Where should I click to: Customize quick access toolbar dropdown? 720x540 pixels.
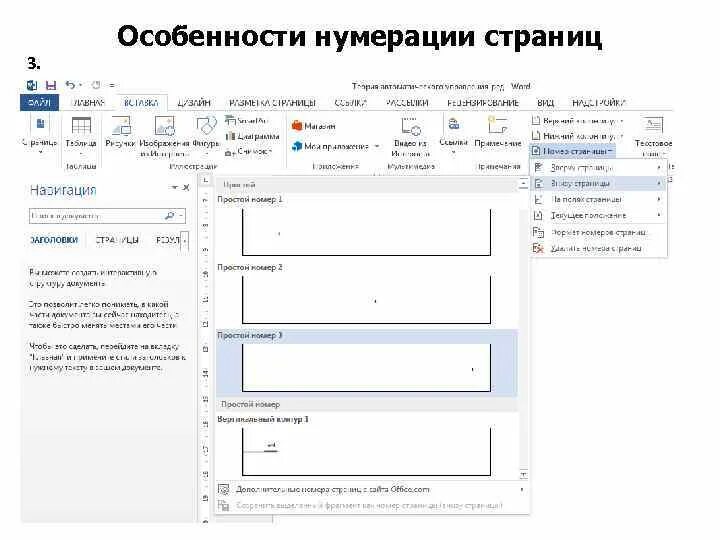coord(112,85)
